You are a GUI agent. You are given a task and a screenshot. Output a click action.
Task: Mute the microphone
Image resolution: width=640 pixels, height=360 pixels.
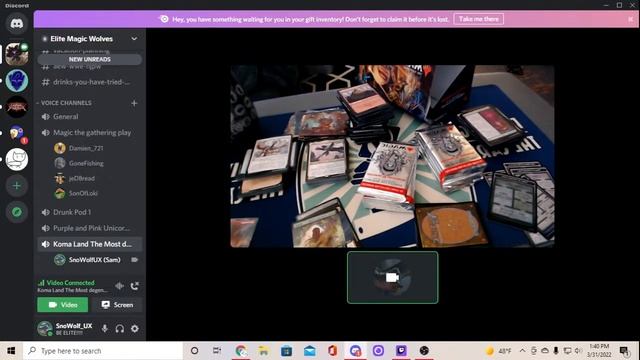coord(105,329)
